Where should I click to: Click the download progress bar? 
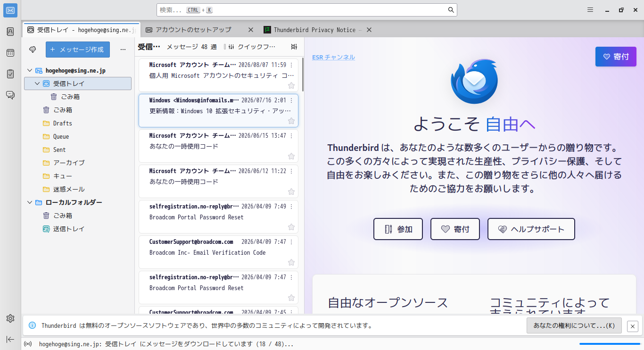click(610, 344)
